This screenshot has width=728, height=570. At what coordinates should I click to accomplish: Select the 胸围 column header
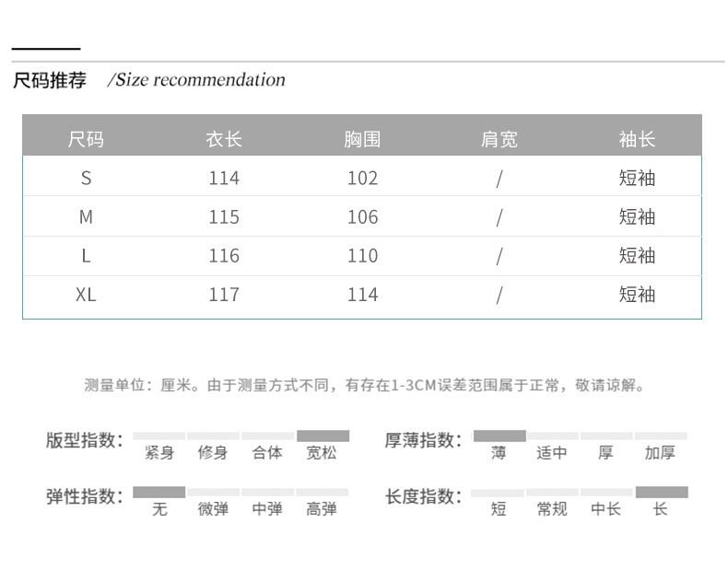[362, 139]
